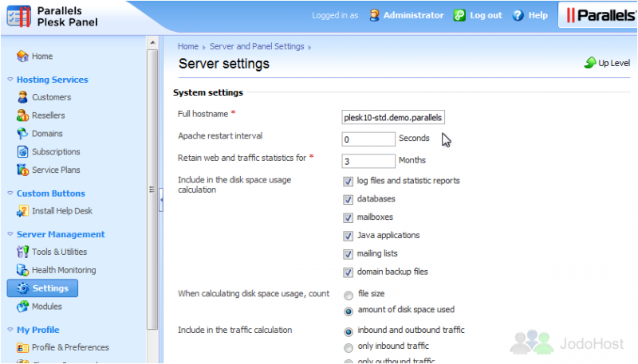
Task: Click the sidebar scrollbar up arrow
Action: pyautogui.click(x=152, y=42)
